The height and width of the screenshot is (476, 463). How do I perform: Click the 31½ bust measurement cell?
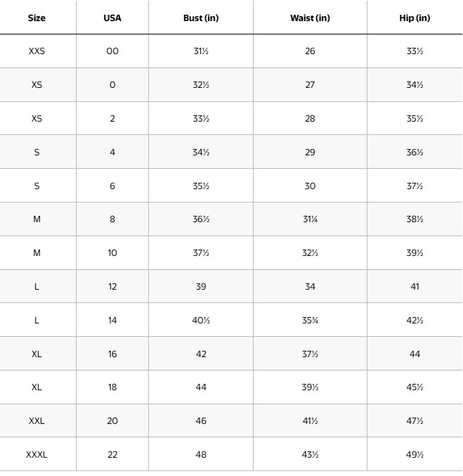[201, 51]
